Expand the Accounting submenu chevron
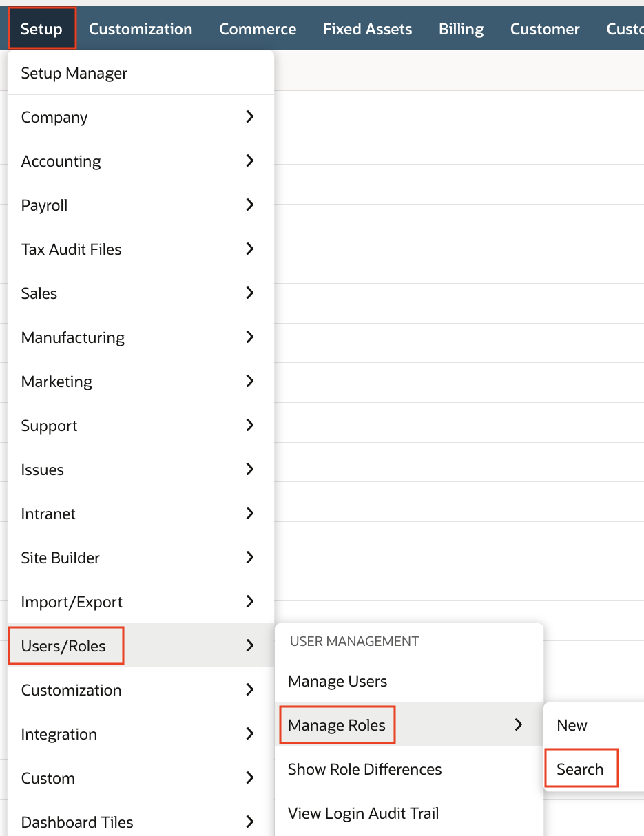Screen dimensions: 644x836 [x=249, y=161]
